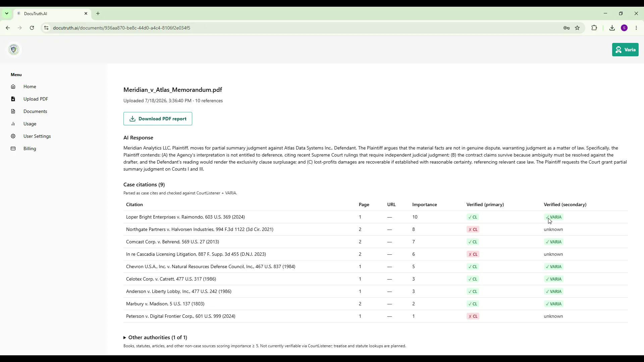Click the Page column header

coord(364,204)
